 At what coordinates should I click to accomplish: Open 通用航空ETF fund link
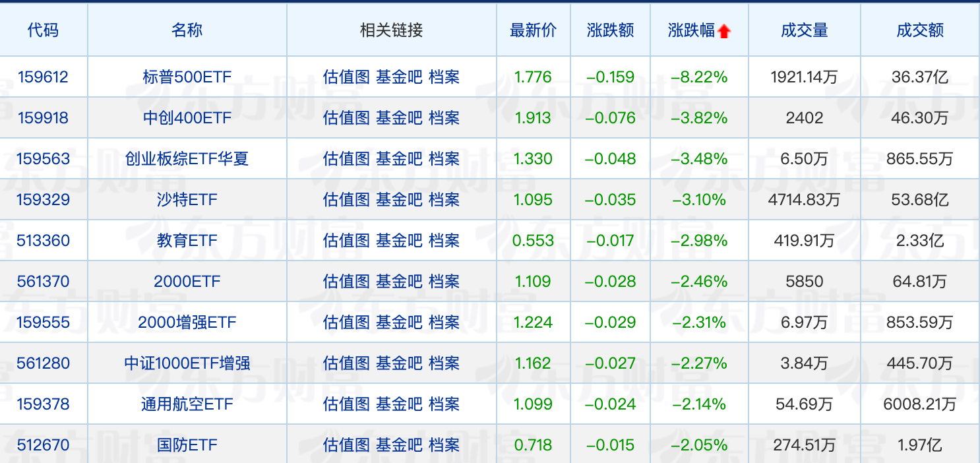187,404
